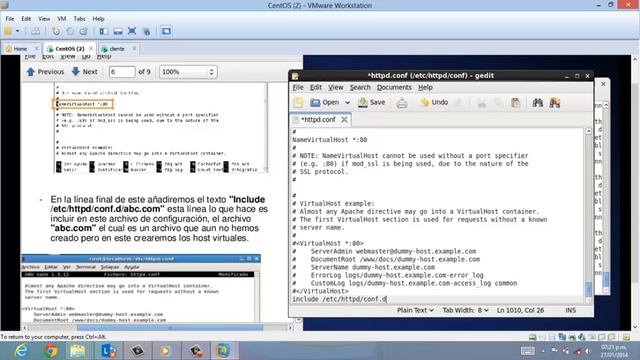This screenshot has width=640, height=360.
Task: Open gedit's View menu
Action: (336, 87)
